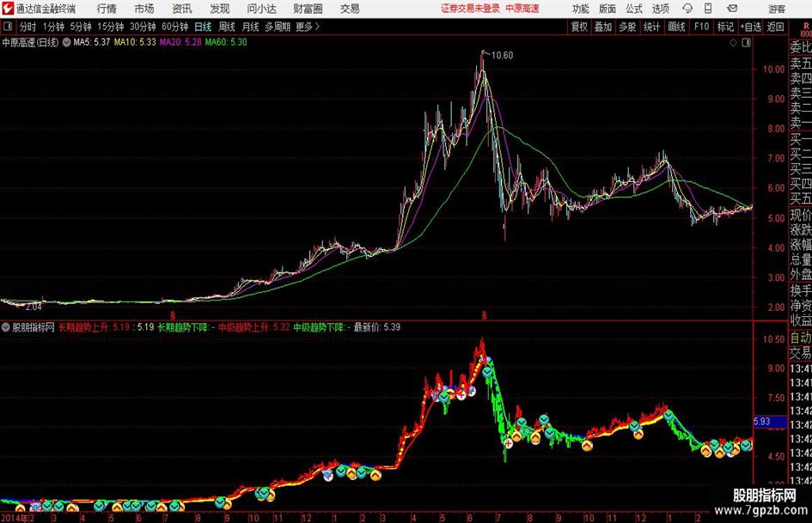This screenshot has height=523, width=812.
Task: Click the 标记 mark toolbar button
Action: (x=725, y=27)
